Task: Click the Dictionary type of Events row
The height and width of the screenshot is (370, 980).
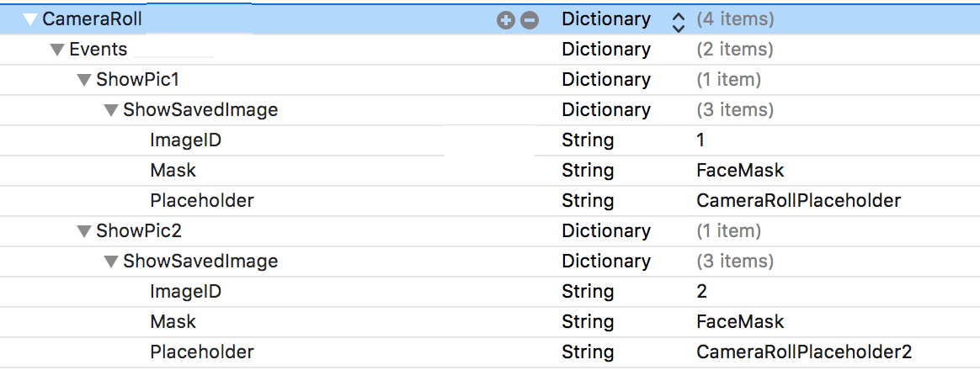Action: (606, 49)
